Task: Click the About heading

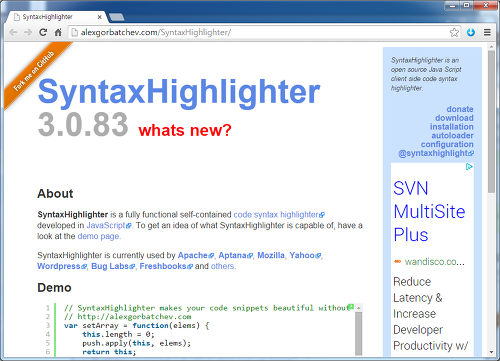Action: pyautogui.click(x=55, y=194)
